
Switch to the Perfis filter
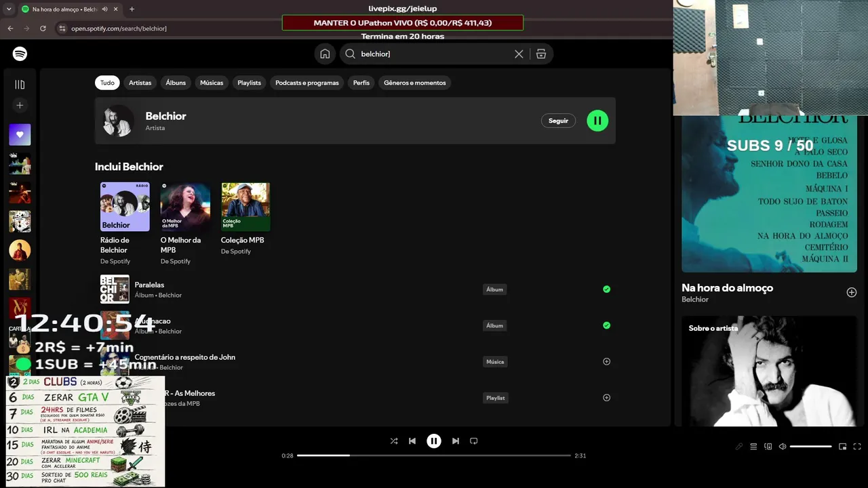tap(361, 83)
